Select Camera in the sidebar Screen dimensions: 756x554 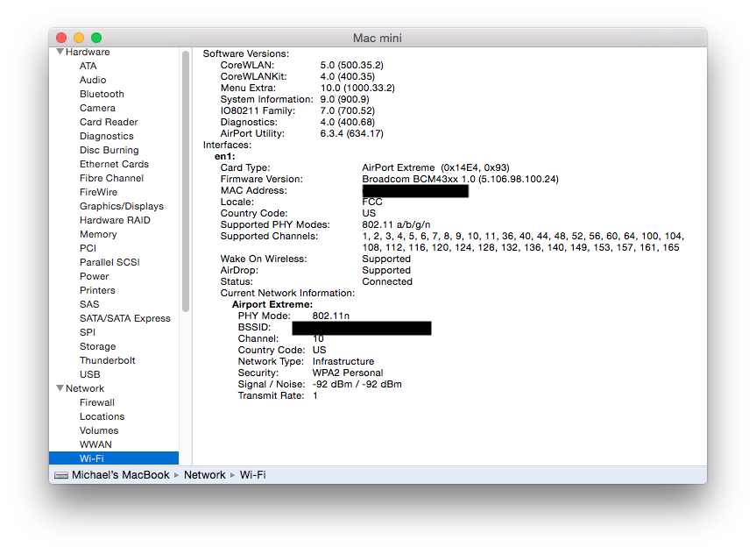tap(97, 108)
